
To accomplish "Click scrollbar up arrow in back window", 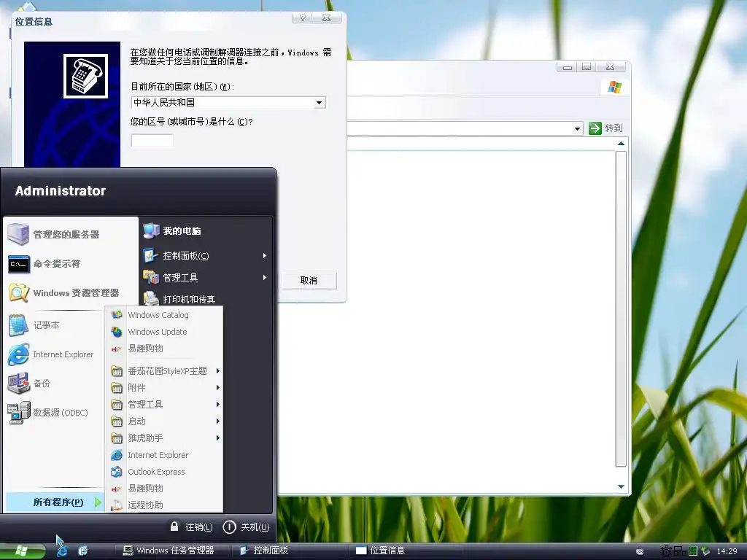I will 621,144.
